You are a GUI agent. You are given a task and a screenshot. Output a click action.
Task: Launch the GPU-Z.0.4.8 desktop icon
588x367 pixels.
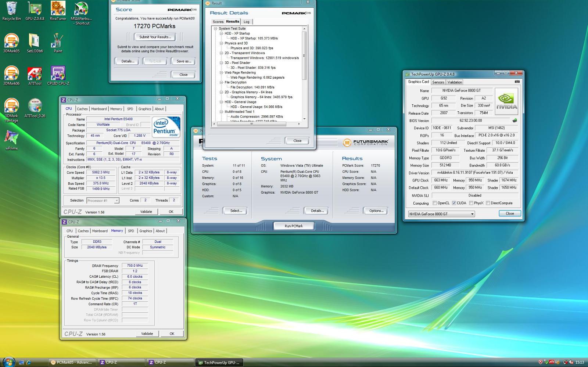point(35,11)
